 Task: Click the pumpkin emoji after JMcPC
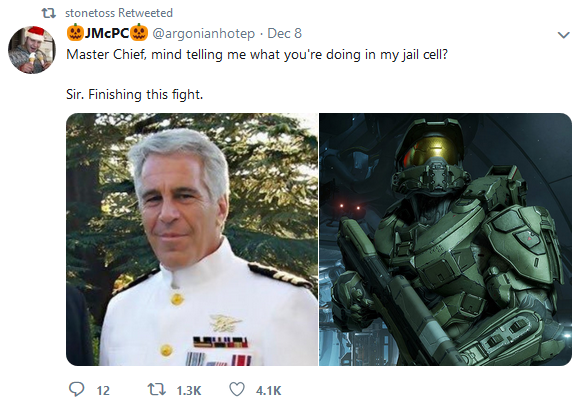click(139, 33)
